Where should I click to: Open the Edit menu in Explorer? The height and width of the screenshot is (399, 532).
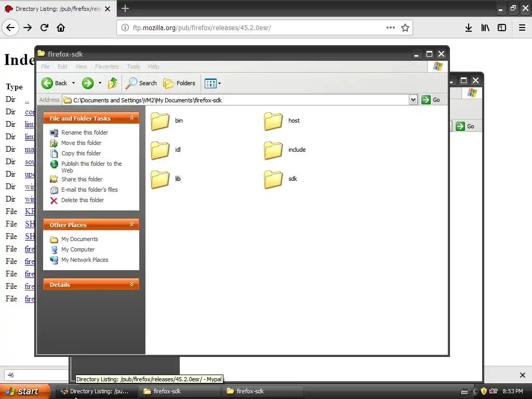[62, 66]
